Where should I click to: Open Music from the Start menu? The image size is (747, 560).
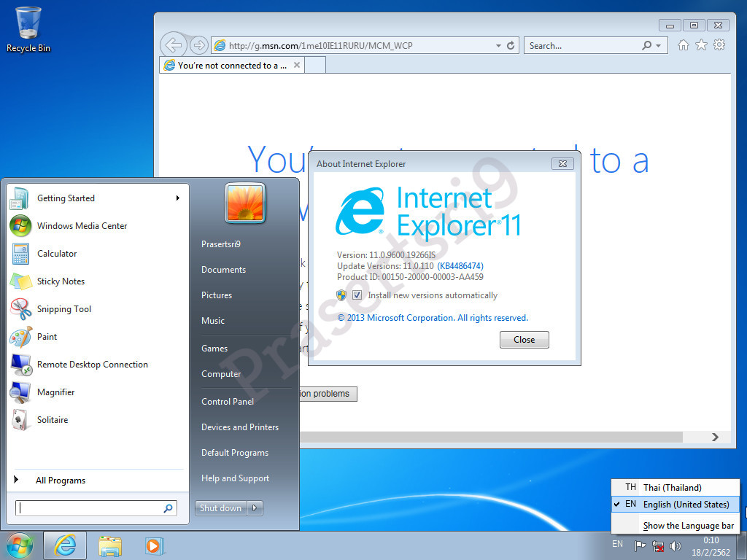click(213, 321)
